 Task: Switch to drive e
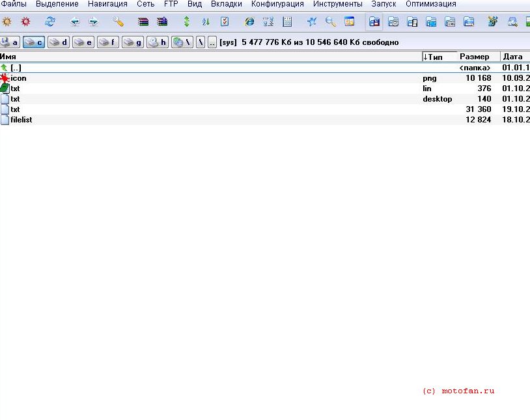(x=83, y=42)
